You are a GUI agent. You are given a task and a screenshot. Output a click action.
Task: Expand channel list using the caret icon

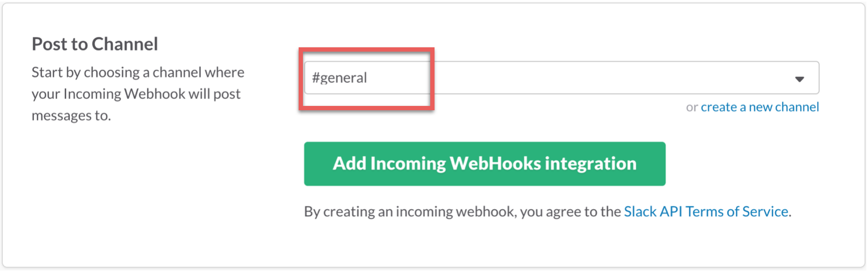799,79
